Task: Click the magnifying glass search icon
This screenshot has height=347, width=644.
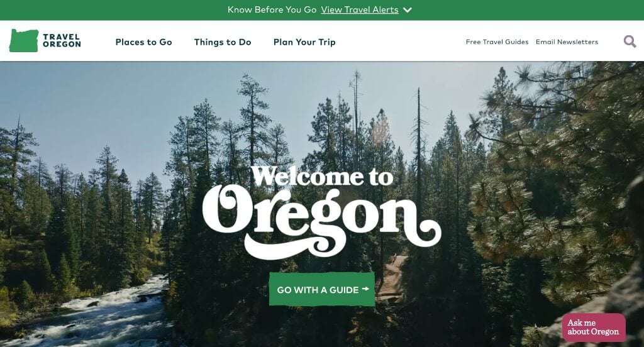Action: tap(630, 41)
